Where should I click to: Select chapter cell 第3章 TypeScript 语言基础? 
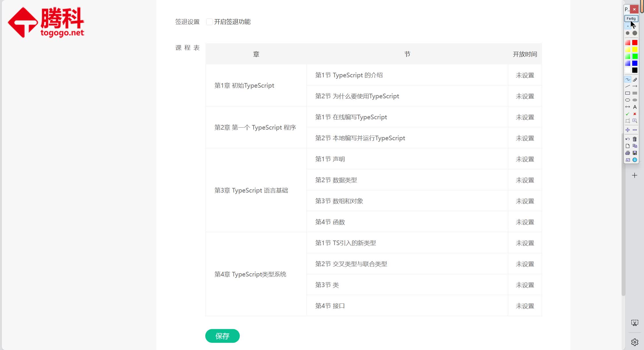pyautogui.click(x=256, y=190)
